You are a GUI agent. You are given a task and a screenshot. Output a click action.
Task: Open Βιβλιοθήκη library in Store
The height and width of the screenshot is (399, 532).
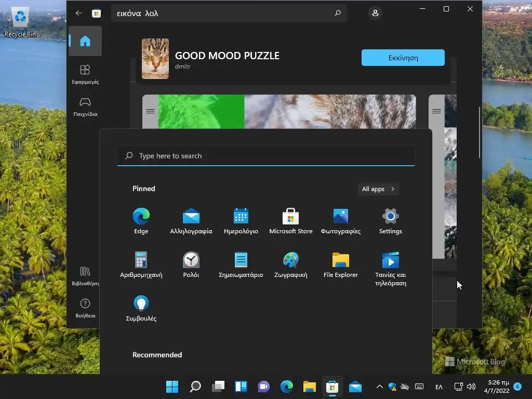point(85,276)
